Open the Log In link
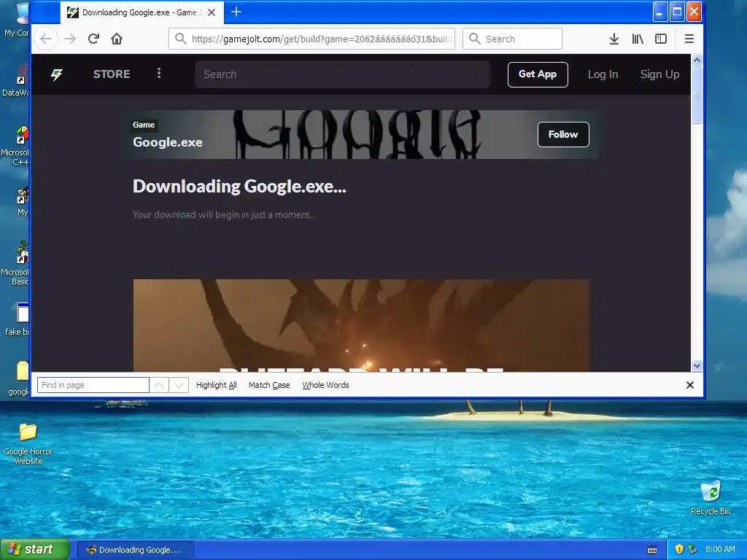Viewport: 747px width, 560px height. coord(603,74)
